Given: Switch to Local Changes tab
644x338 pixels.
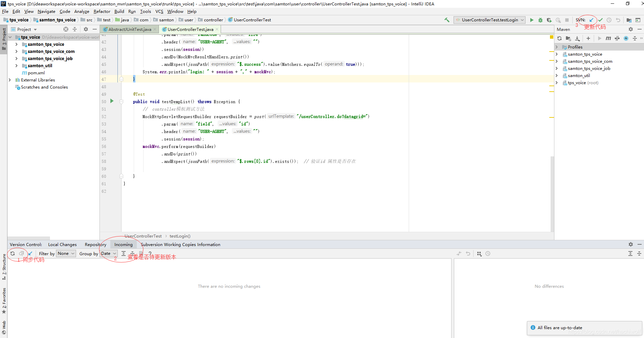Looking at the screenshot, I should [62, 245].
